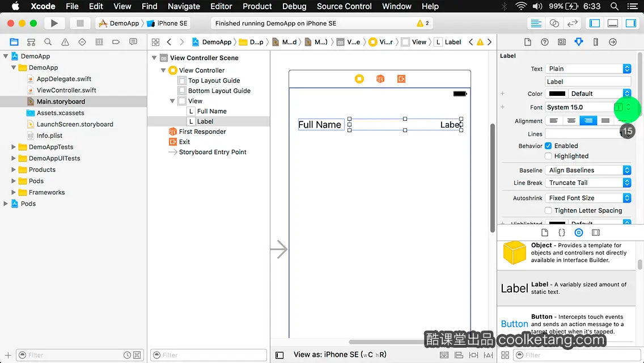Screen dimensions: 644x363
Task: Open the Product menu
Action: coord(257,6)
